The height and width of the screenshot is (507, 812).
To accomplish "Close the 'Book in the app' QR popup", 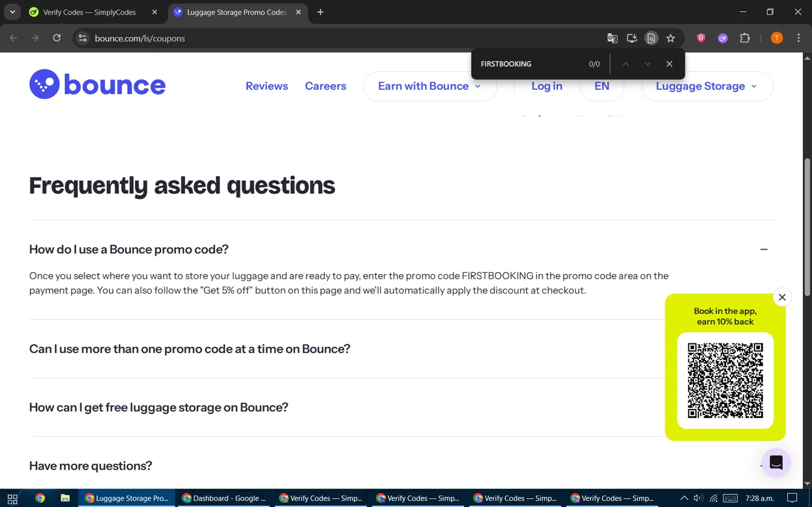I will 782,297.
